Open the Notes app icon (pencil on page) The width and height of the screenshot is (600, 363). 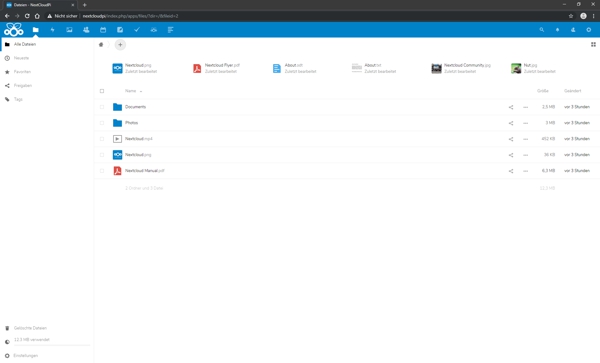click(120, 29)
